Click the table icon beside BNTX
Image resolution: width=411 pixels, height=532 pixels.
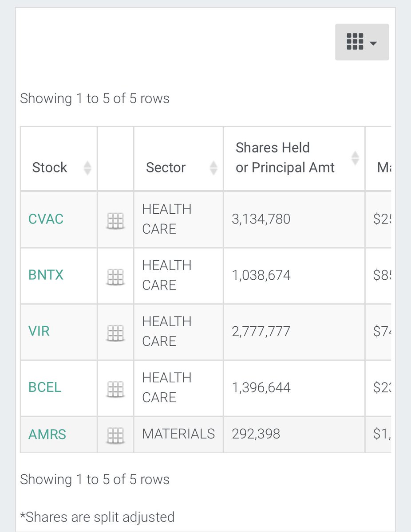coord(115,276)
